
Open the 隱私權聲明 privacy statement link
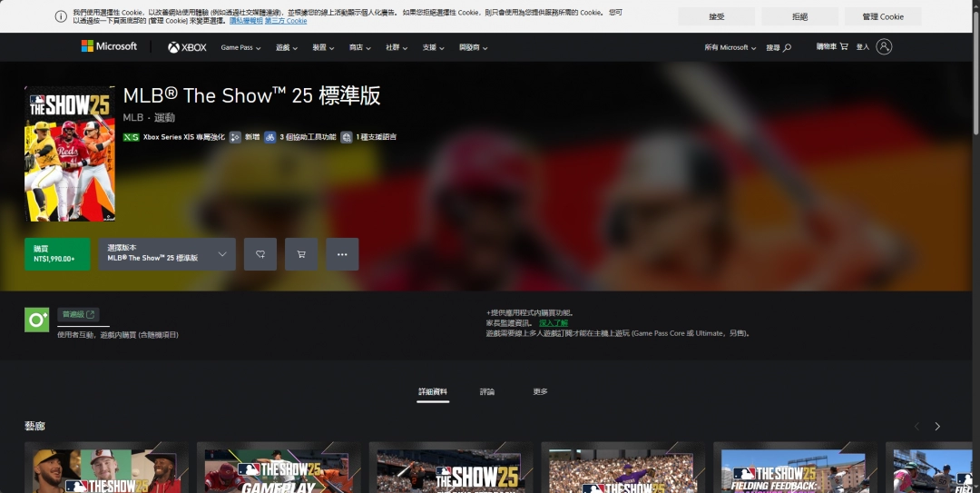(x=246, y=21)
